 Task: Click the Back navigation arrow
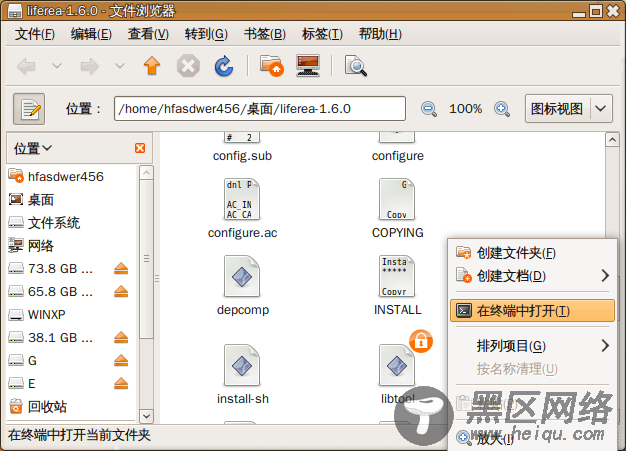click(x=27, y=66)
